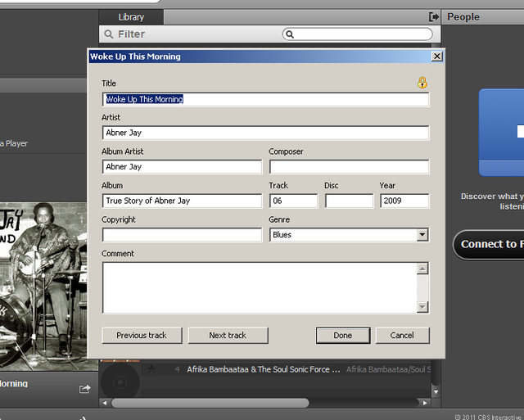Cancel the metadata edit dialog
The image size is (524, 420).
402,335
